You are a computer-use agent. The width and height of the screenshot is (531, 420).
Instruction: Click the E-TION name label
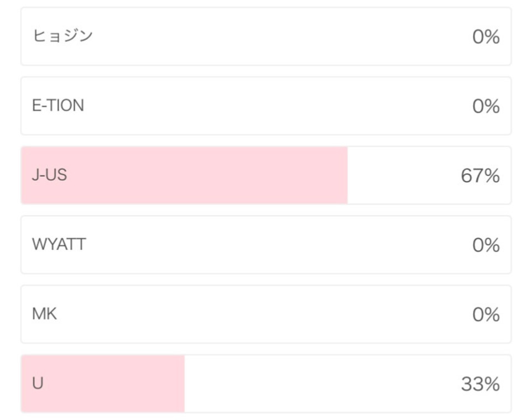pos(58,106)
